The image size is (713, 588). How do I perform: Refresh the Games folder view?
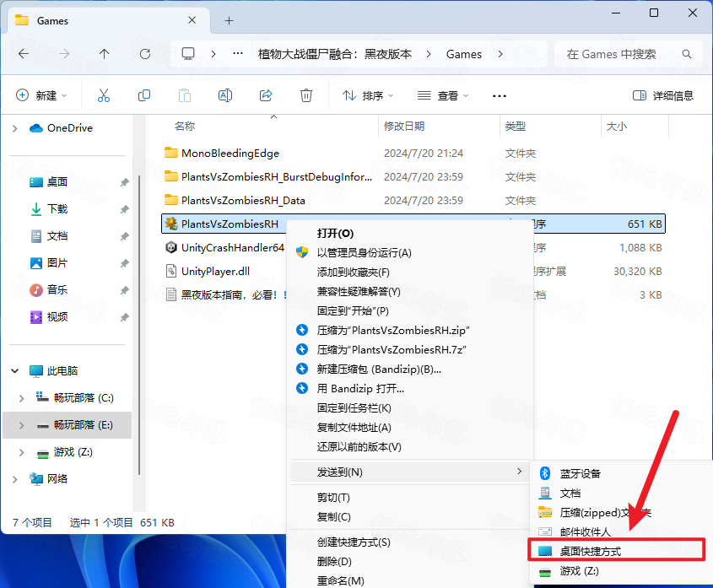pyautogui.click(x=145, y=54)
